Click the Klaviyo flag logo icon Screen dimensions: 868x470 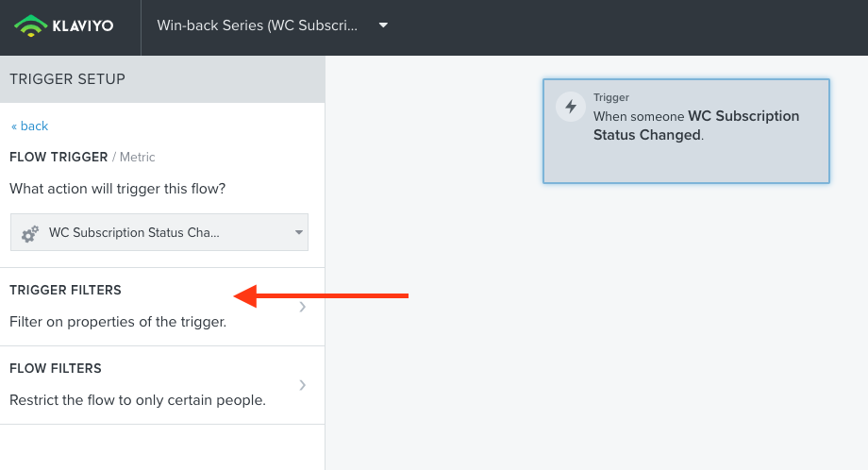30,25
